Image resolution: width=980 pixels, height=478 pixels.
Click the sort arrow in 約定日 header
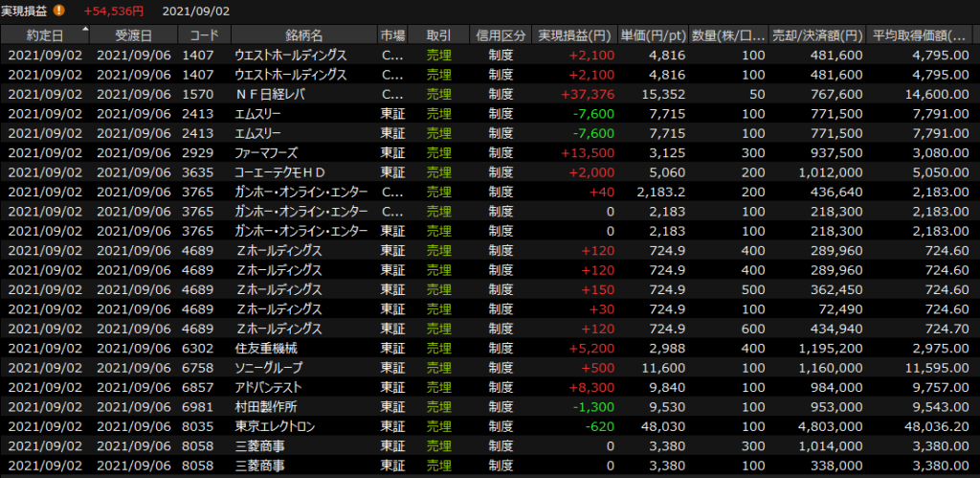pos(86,30)
